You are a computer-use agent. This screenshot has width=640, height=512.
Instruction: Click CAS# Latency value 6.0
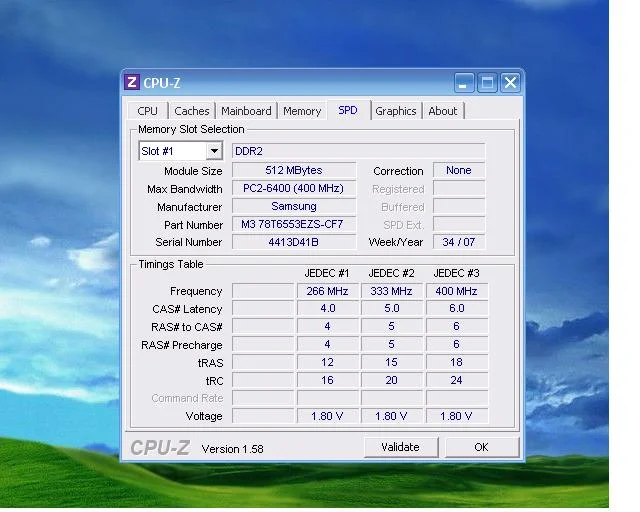(x=457, y=308)
